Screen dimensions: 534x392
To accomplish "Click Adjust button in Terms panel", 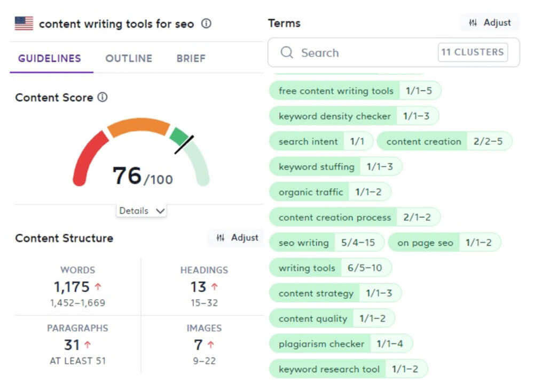I will [490, 23].
